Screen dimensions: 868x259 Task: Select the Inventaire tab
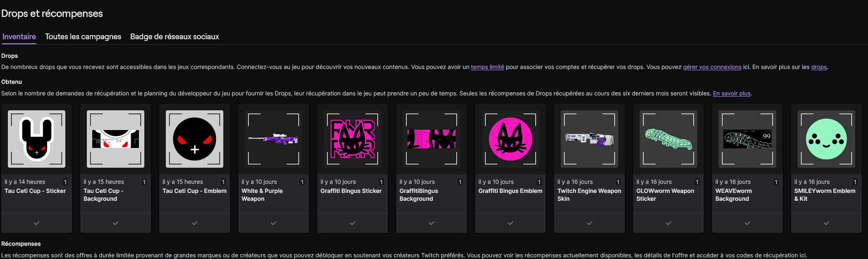click(19, 37)
